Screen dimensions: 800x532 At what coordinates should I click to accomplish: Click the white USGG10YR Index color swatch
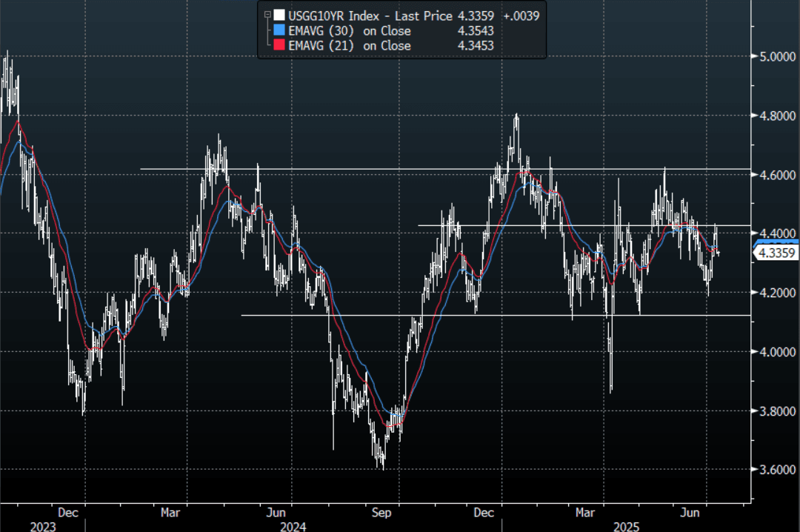click(279, 16)
